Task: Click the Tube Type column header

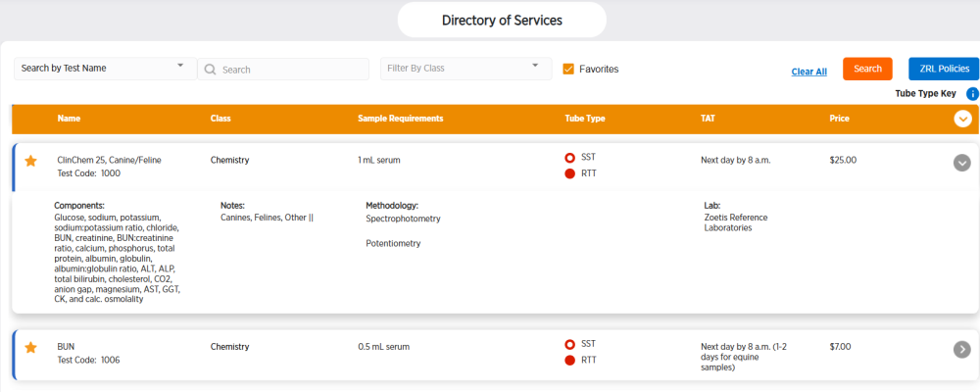Action: 584,119
